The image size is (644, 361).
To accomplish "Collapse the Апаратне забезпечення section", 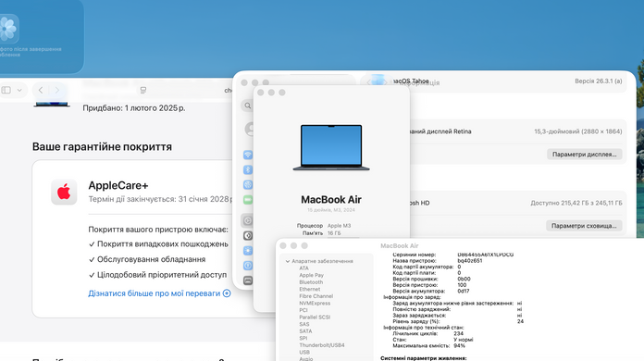I will (x=288, y=261).
